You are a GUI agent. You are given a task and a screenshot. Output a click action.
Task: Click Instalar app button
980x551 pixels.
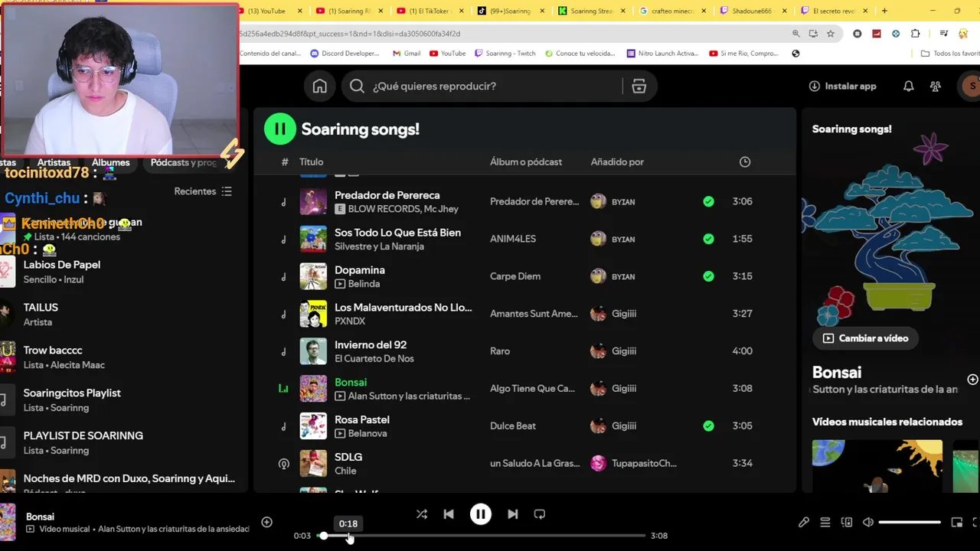tap(842, 86)
